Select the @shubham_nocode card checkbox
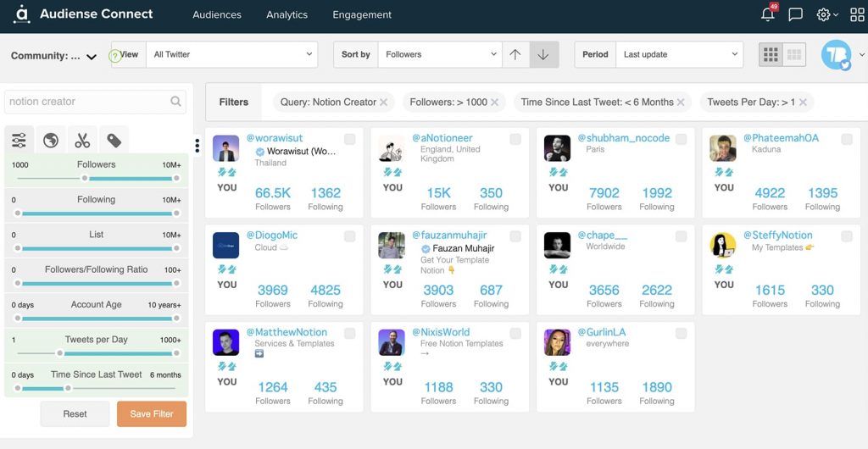Image resolution: width=868 pixels, height=449 pixels. [x=681, y=139]
